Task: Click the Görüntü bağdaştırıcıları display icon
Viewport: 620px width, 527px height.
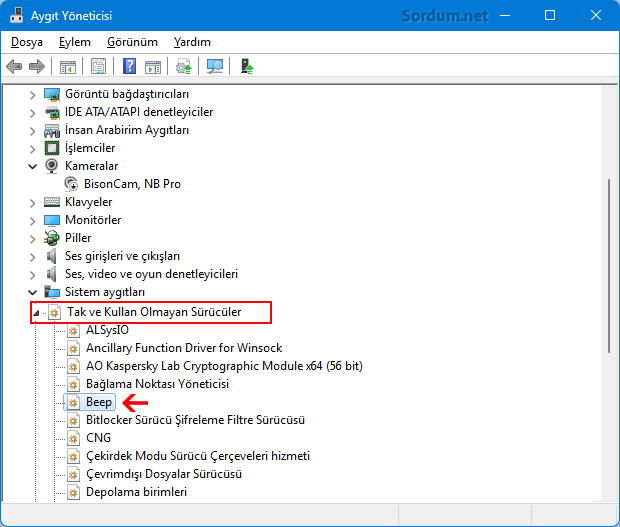Action: pyautogui.click(x=52, y=94)
